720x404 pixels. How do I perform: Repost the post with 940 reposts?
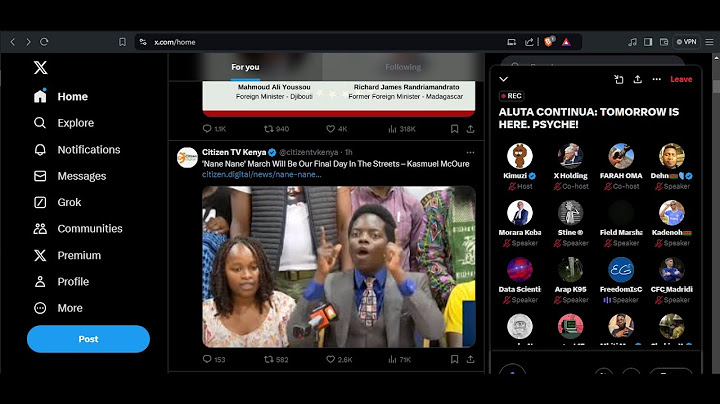(x=276, y=129)
